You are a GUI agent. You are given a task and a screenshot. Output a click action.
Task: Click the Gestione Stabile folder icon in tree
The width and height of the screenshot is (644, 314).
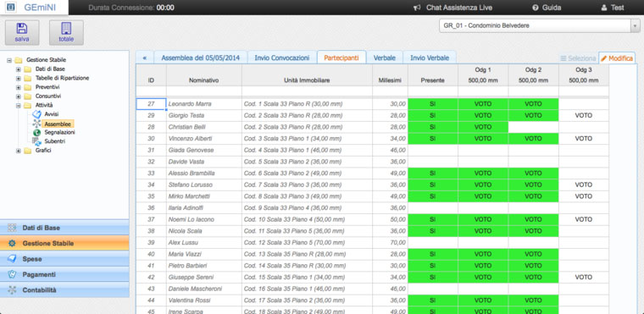point(18,60)
